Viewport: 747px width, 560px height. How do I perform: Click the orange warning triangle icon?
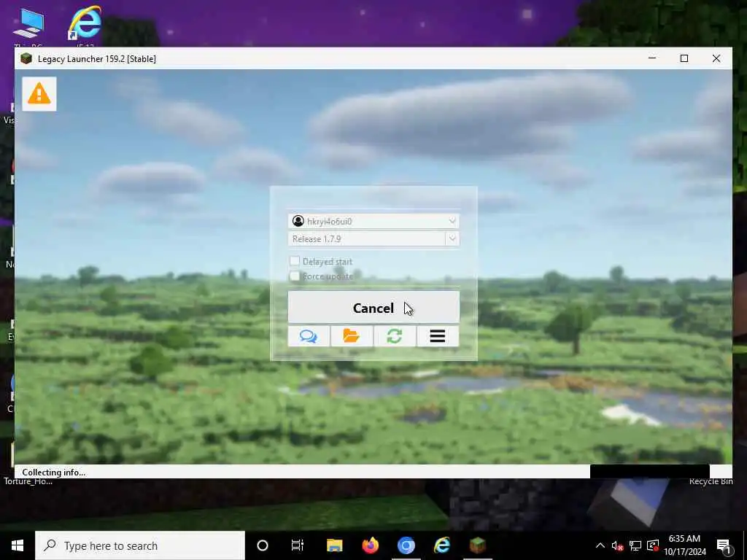[39, 94]
